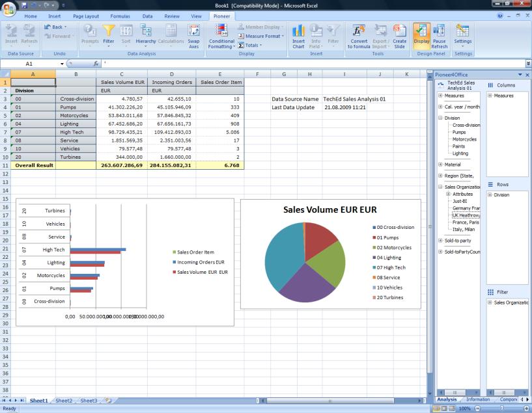Collapse the Division tree node
This screenshot has height=413, width=532.
(440, 118)
